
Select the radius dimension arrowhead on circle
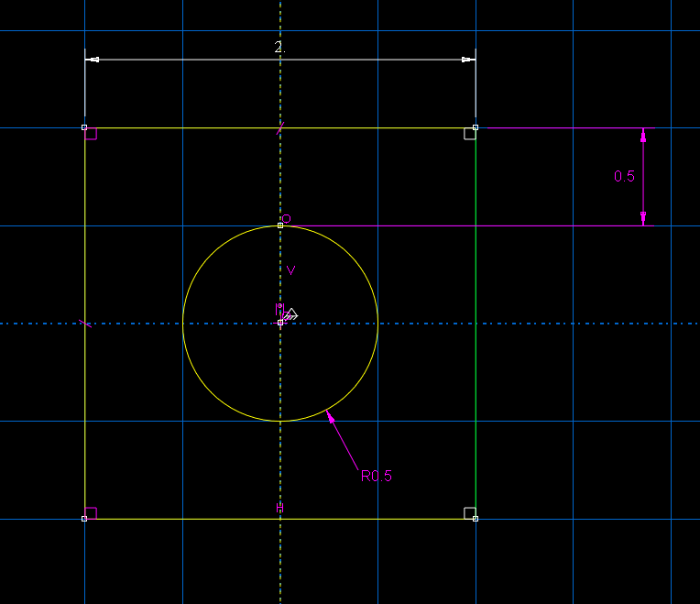[331, 418]
